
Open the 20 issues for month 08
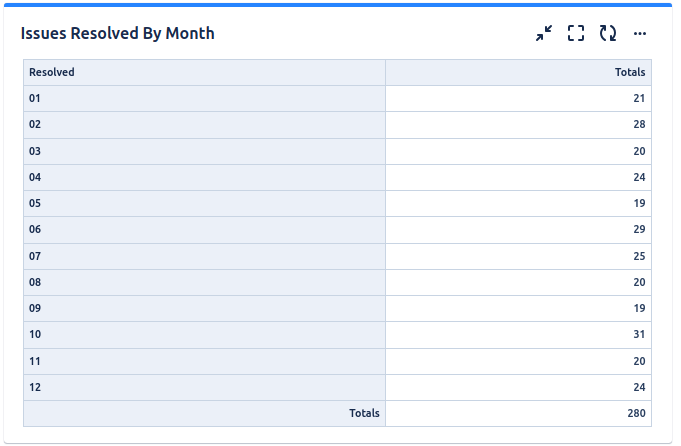coord(639,282)
